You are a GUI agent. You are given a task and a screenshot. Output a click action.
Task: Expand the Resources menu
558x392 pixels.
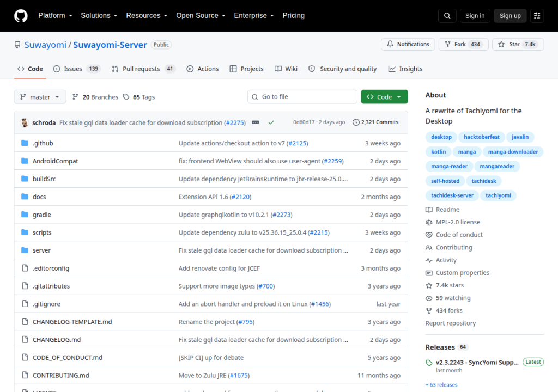[147, 16]
